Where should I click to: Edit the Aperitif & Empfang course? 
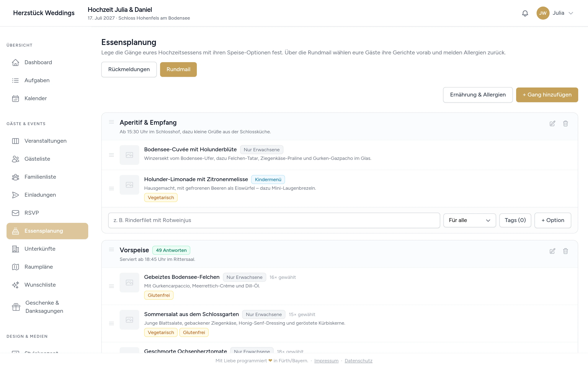click(552, 124)
